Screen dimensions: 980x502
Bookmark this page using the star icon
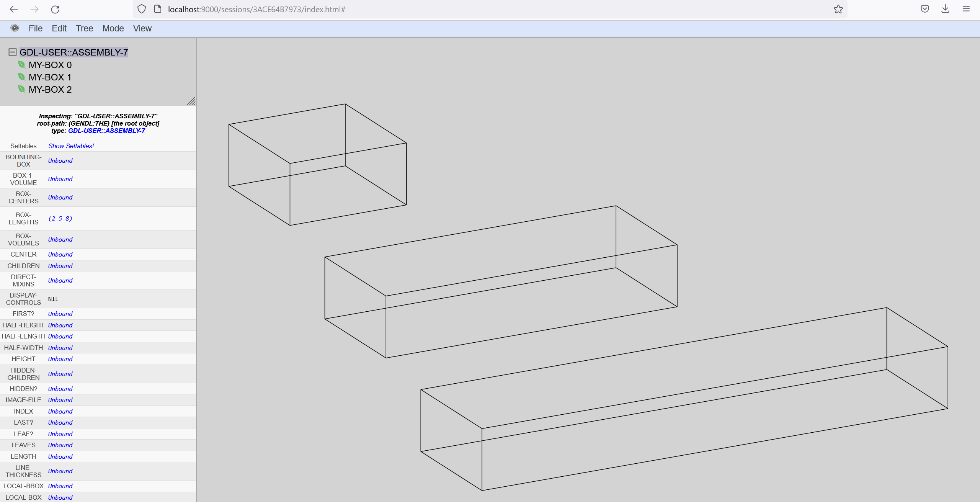[x=838, y=9]
